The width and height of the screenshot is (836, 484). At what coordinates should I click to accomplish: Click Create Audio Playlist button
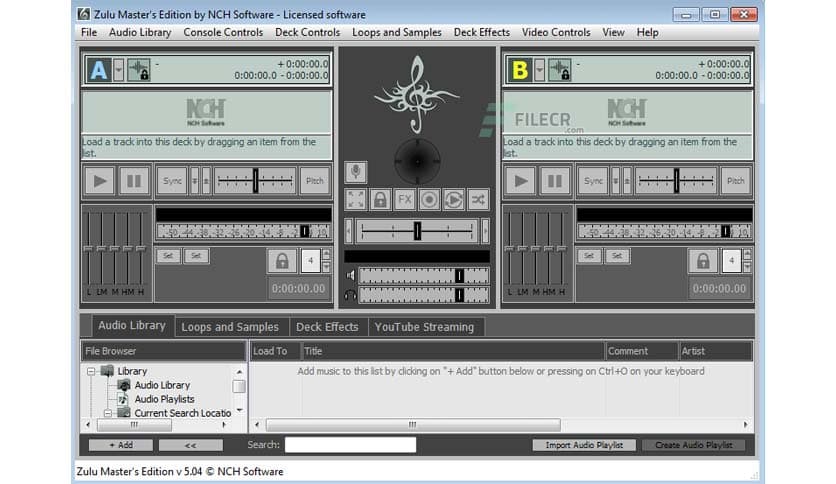tap(693, 445)
